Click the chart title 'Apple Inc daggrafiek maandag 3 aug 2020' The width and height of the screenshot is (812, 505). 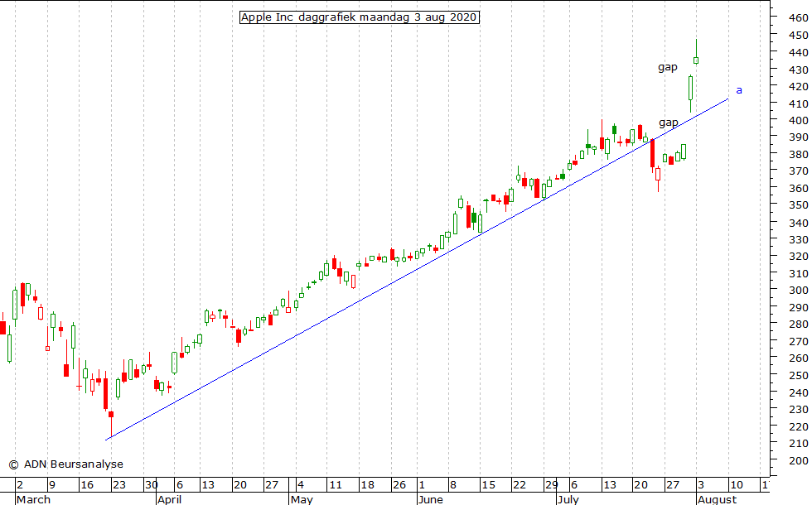360,17
